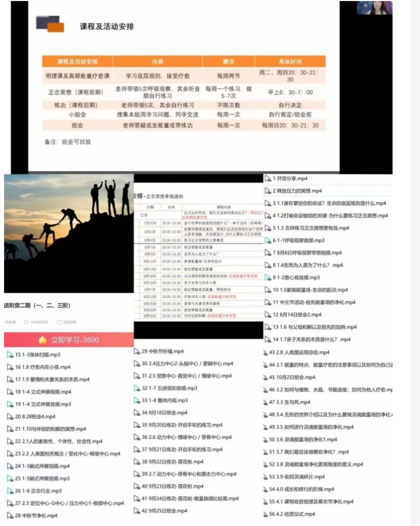Click the file icon of 56 4.2 结营仪式.mp4
Screen dimensions: 420x526
[265, 514]
